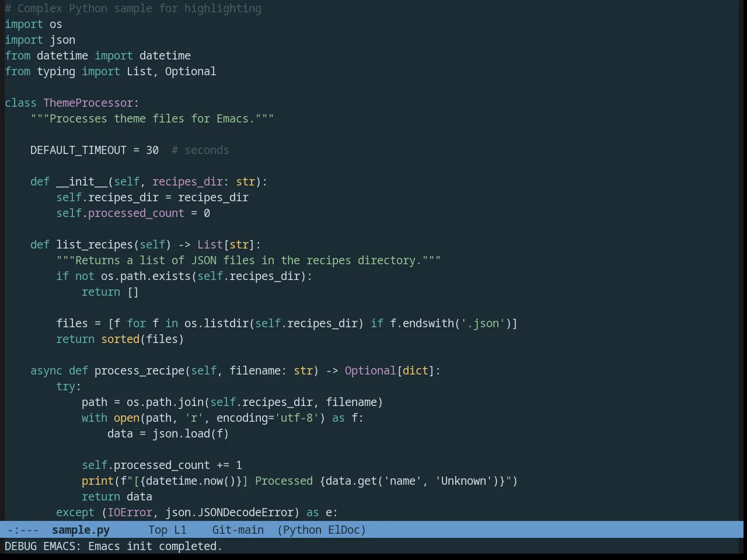Click the __init__ method name
Image resolution: width=747 pixels, height=560 pixels.
pos(82,181)
